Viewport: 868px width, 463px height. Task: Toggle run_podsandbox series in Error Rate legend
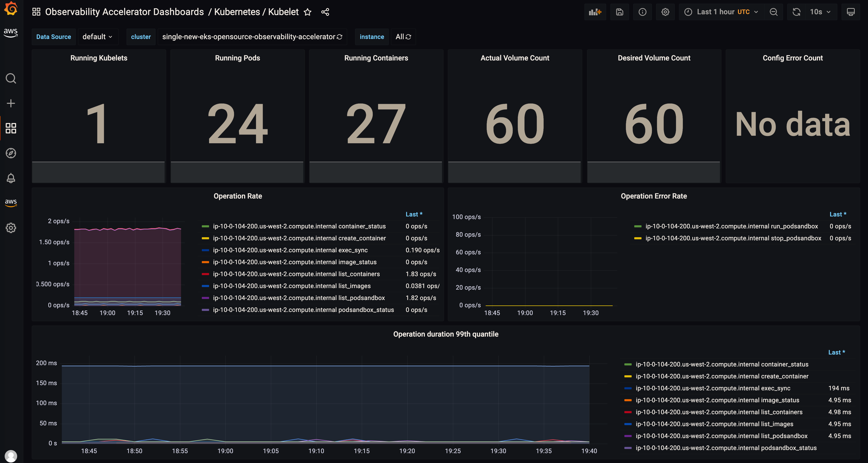pyautogui.click(x=731, y=226)
